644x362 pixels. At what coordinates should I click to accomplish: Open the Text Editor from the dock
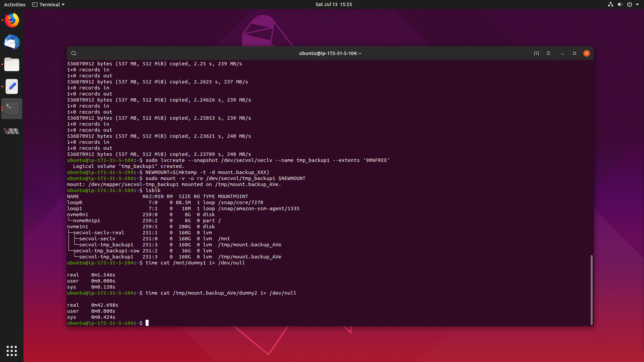[11, 86]
